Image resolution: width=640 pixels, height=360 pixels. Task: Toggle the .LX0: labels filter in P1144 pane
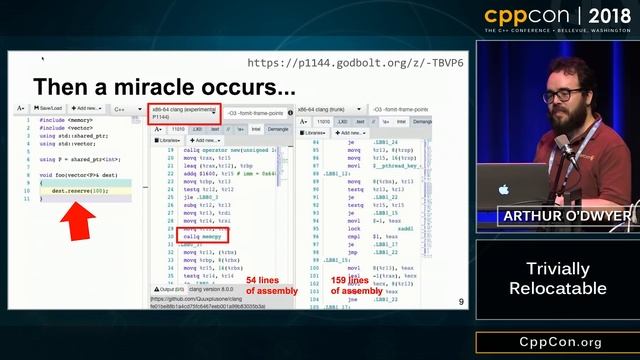pos(197,129)
